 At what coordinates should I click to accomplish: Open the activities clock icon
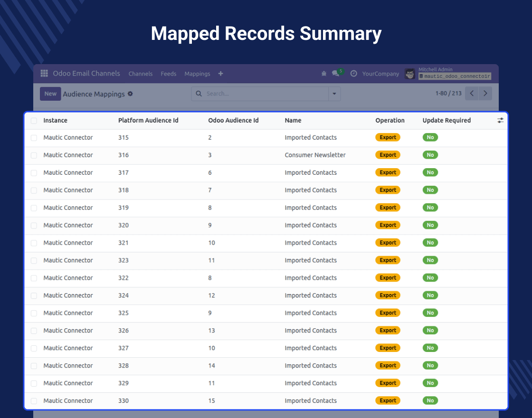(353, 73)
